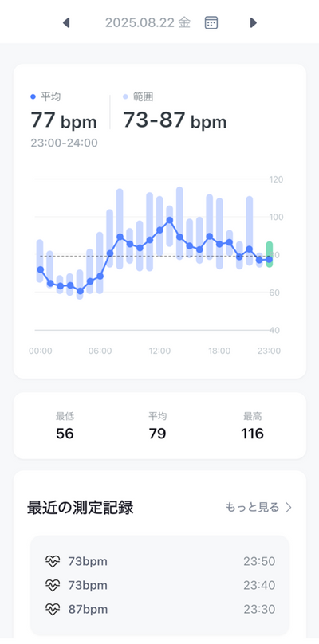Tap heart rate icon beside 23:40 record
Image resolution: width=319 pixels, height=644 pixels.
(x=53, y=585)
